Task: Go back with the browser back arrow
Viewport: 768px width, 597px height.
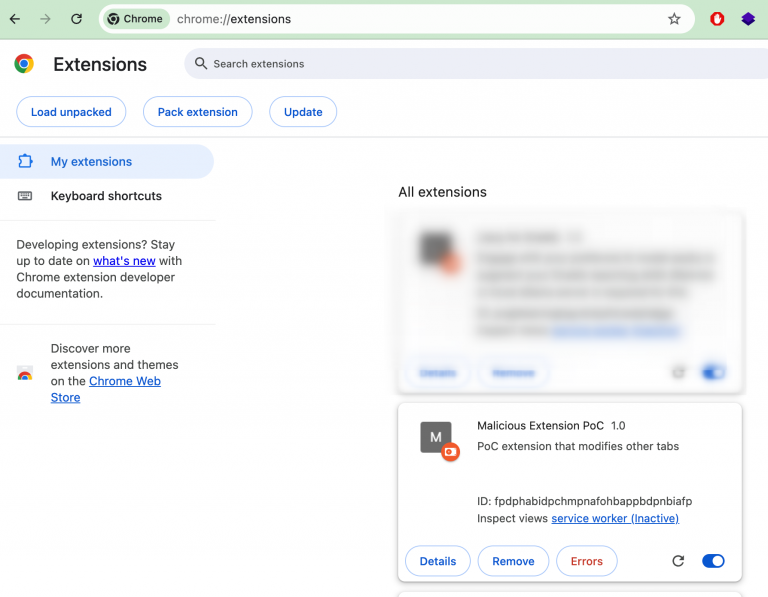Action: pos(15,19)
